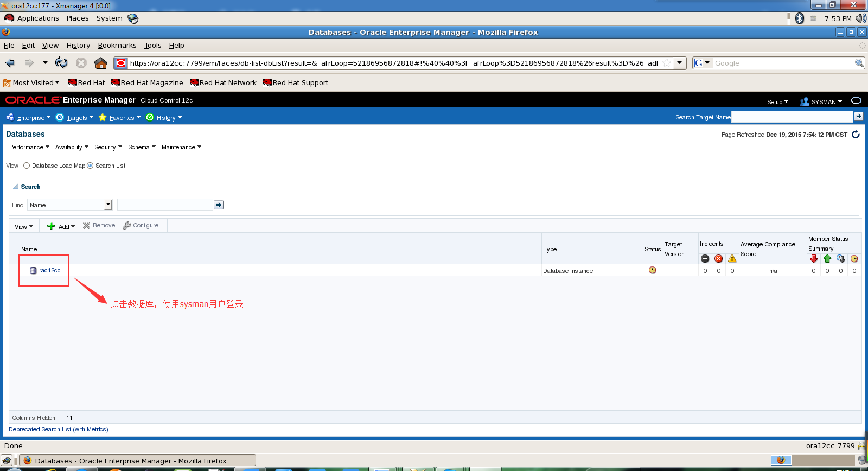Open the Firefox Help menu
The width and height of the screenshot is (868, 471).
(176, 46)
